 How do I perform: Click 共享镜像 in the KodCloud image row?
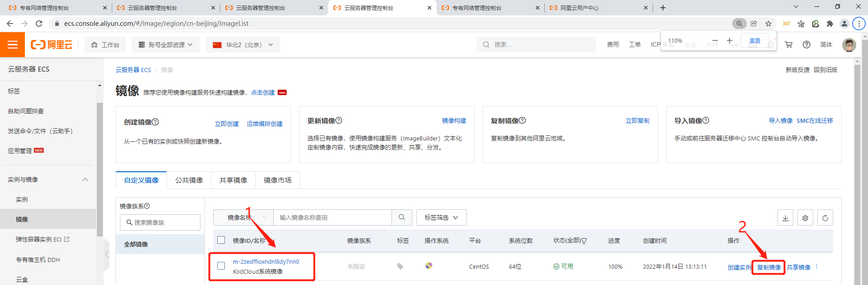point(798,267)
